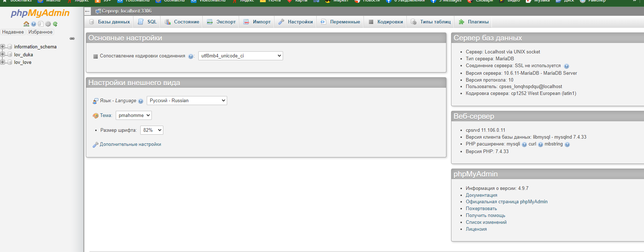This screenshot has width=644, height=252.
Task: Switch to the Экспорт tab
Action: coord(221,22)
